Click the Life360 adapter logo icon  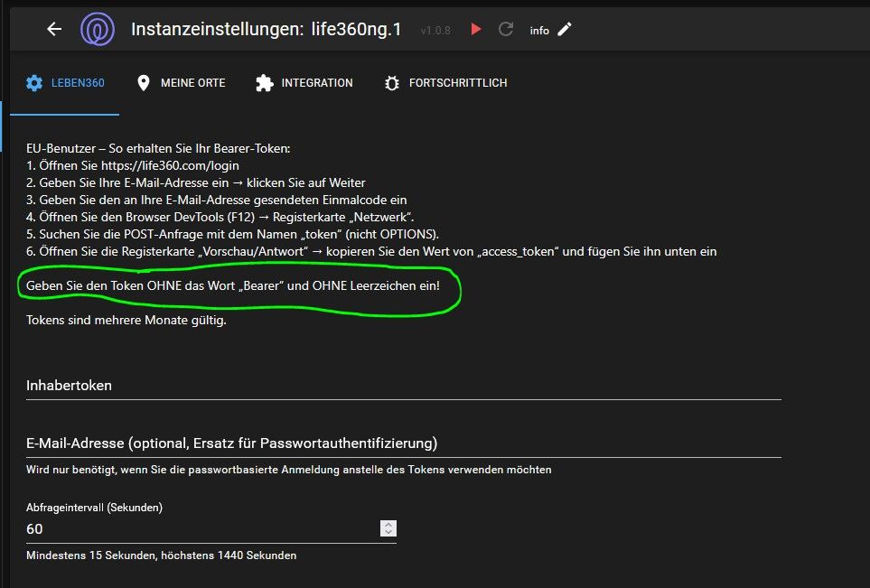[98, 30]
